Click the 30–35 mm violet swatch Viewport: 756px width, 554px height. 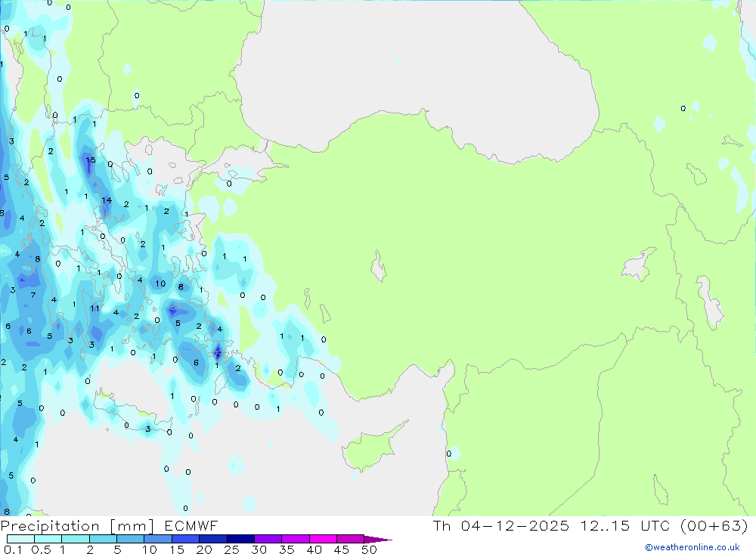[x=268, y=539]
